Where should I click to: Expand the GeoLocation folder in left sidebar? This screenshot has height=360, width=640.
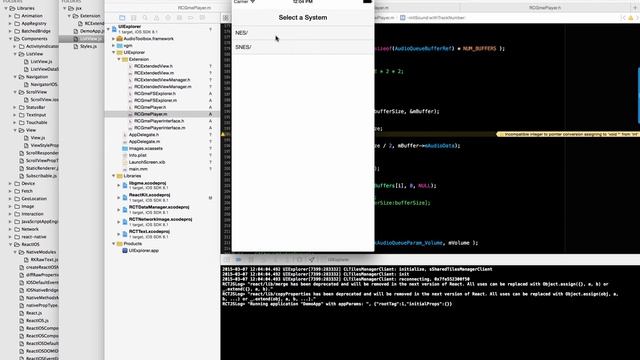pos(11,199)
